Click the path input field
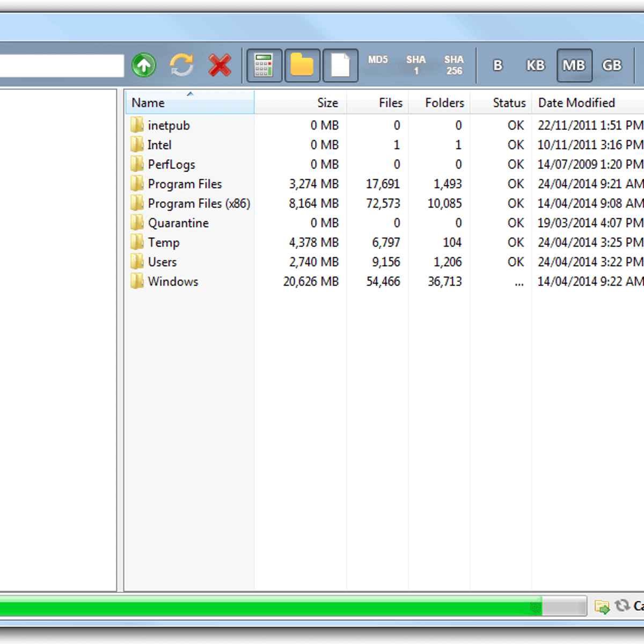644x644 pixels. [x=62, y=65]
